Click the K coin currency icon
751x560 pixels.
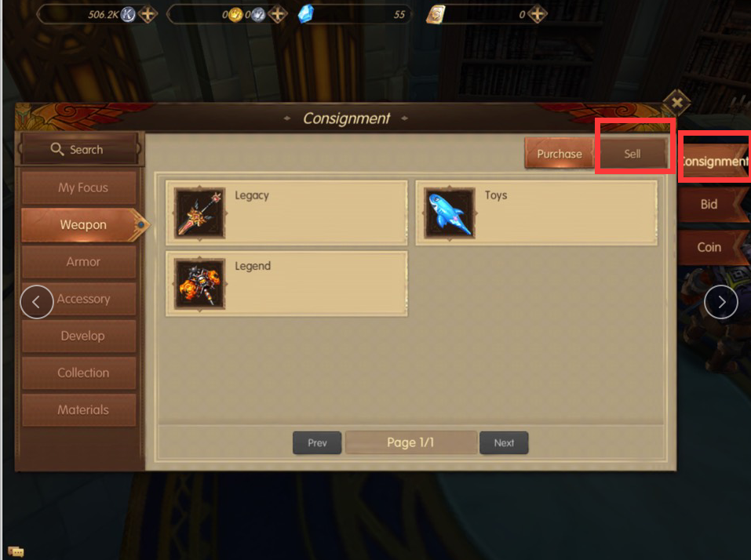pyautogui.click(x=128, y=14)
